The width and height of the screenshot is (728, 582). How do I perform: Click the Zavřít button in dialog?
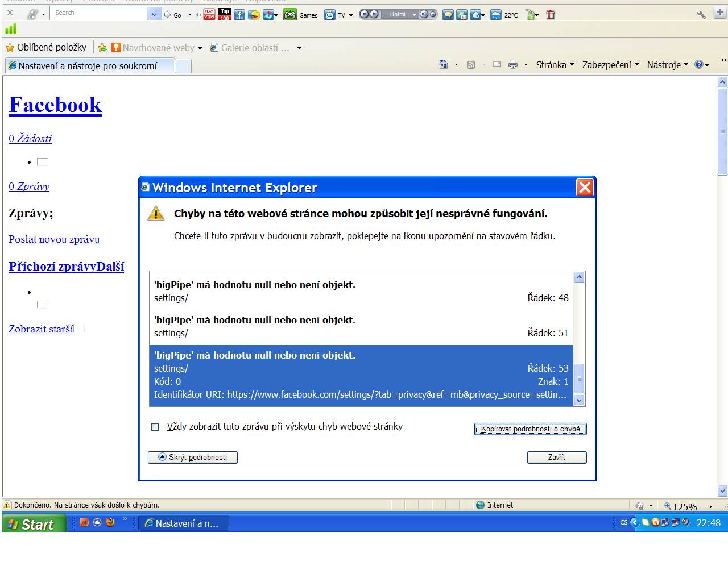click(557, 457)
